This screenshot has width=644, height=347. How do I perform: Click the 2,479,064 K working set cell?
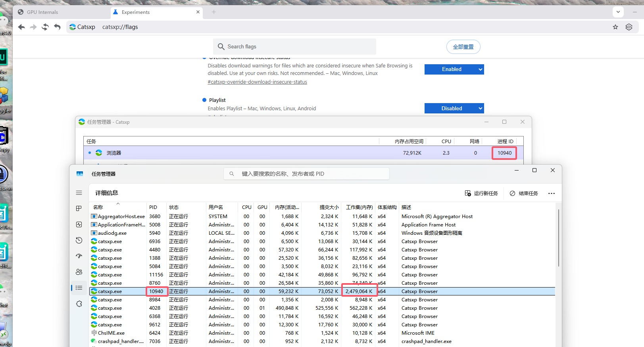click(359, 291)
